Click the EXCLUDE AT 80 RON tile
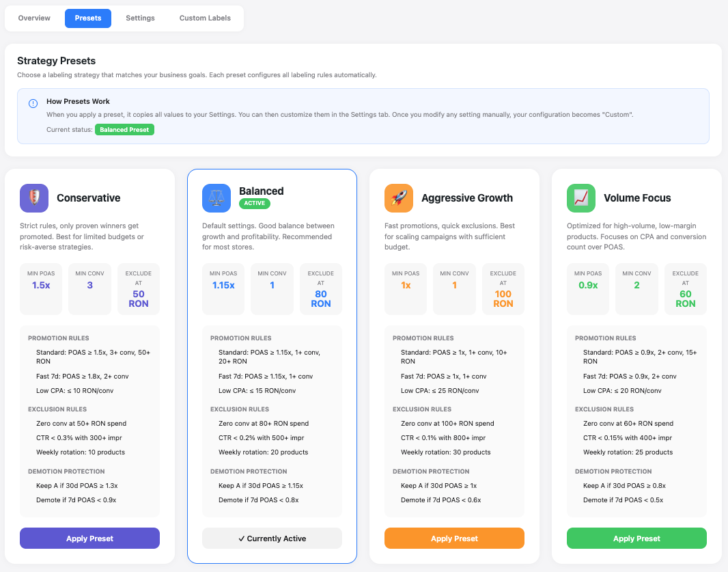 (x=320, y=288)
